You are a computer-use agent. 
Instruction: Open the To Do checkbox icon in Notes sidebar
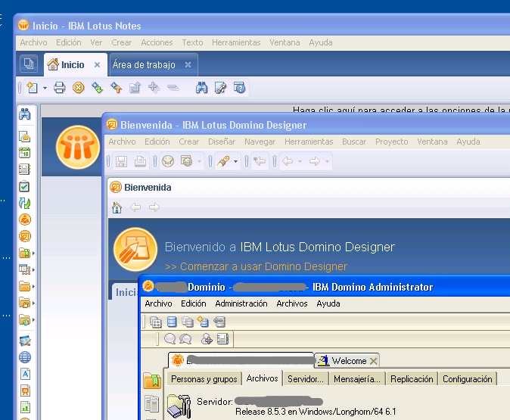[24, 186]
